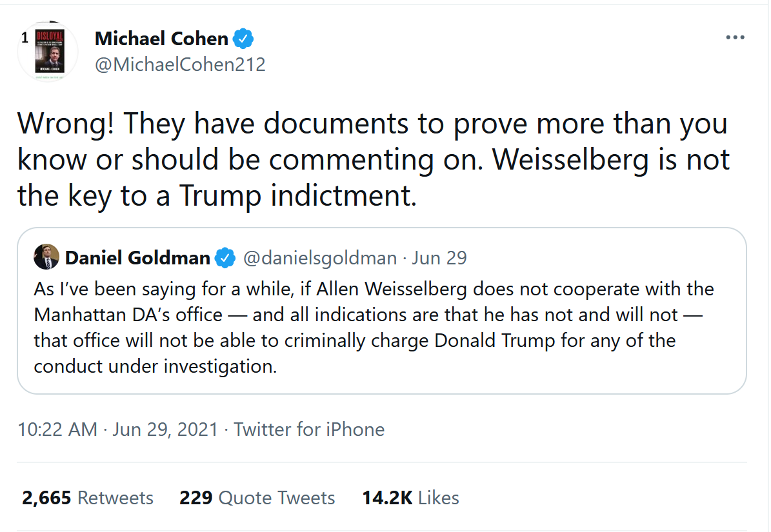771x532 pixels.
Task: Visit the @danielsgoldman handle
Action: pyautogui.click(x=319, y=259)
